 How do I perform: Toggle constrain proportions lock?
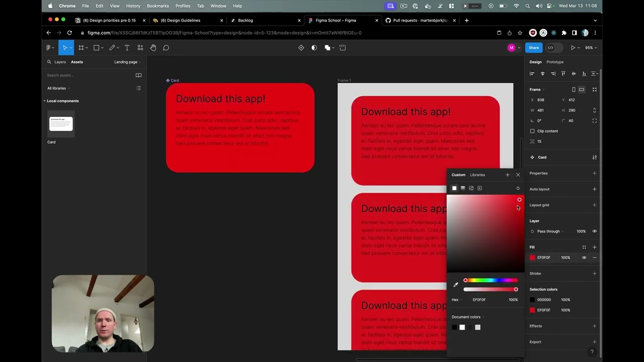[x=594, y=110]
